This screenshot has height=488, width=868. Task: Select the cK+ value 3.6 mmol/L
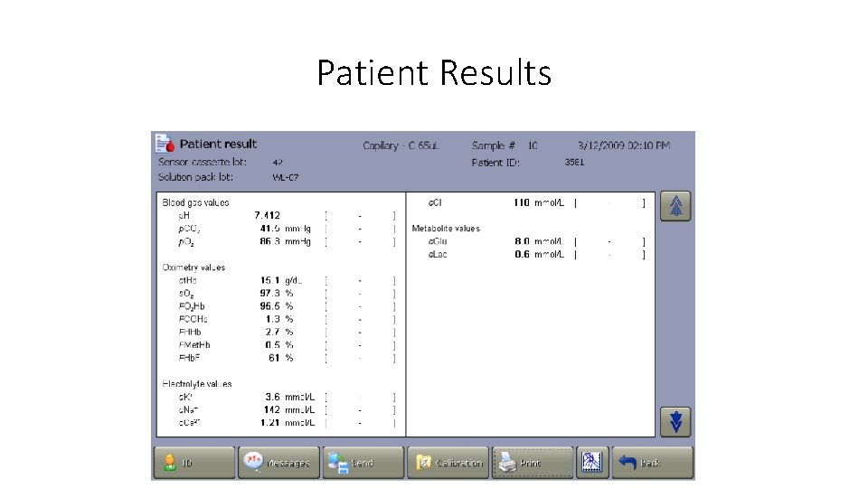pyautogui.click(x=289, y=397)
